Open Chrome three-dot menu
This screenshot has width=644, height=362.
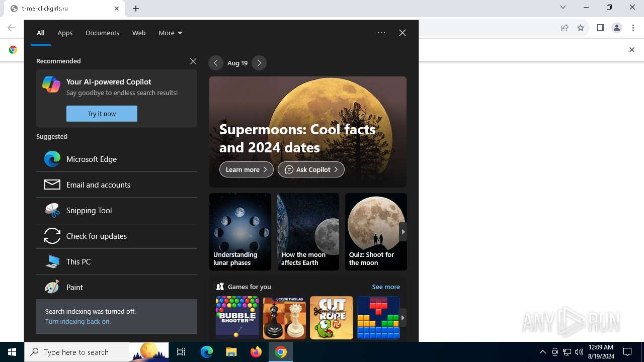pos(633,28)
